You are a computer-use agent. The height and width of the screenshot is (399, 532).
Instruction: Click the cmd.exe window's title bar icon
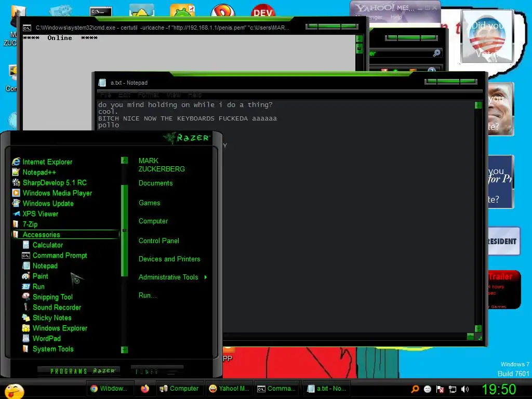(x=27, y=28)
